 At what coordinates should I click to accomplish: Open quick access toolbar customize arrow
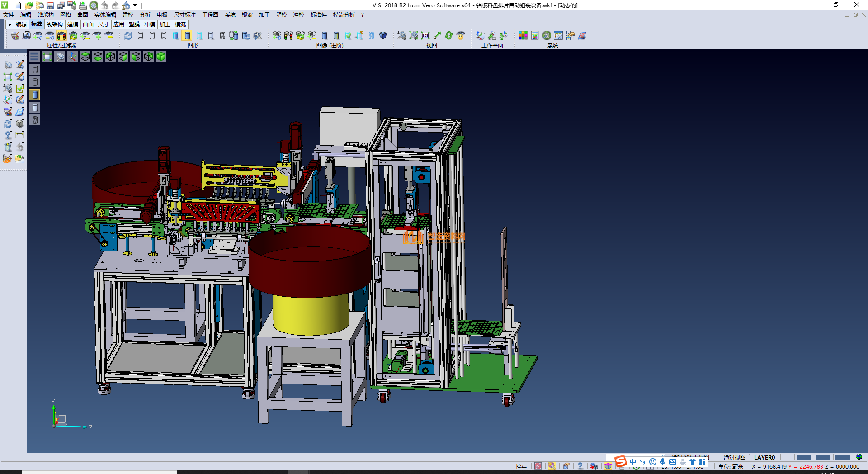tap(135, 5)
